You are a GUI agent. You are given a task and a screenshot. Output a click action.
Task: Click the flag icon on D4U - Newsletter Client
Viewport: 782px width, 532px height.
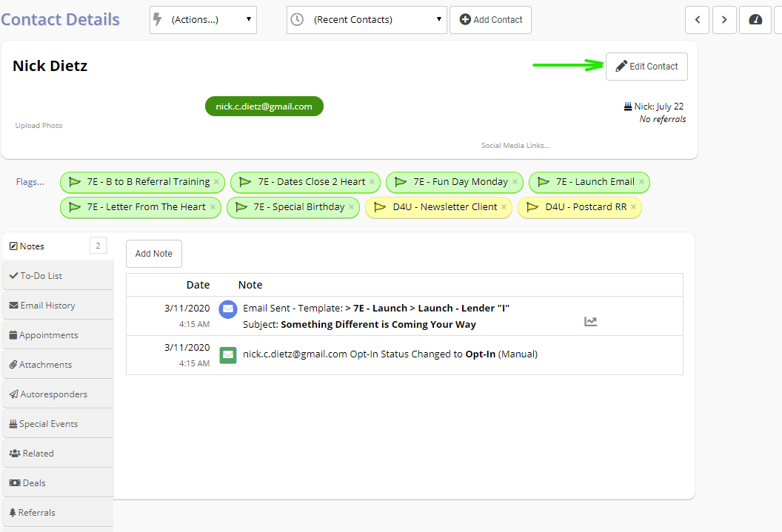(380, 206)
